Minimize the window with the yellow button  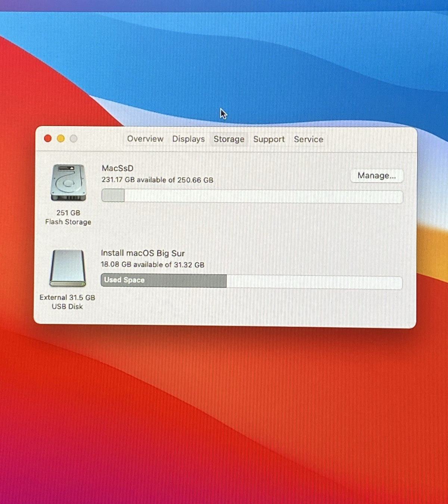click(60, 139)
